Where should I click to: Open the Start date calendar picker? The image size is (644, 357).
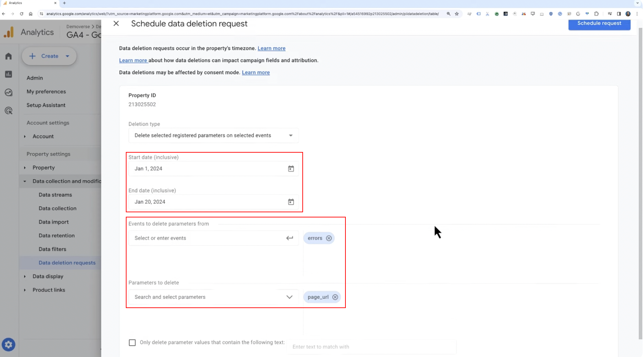(x=291, y=169)
